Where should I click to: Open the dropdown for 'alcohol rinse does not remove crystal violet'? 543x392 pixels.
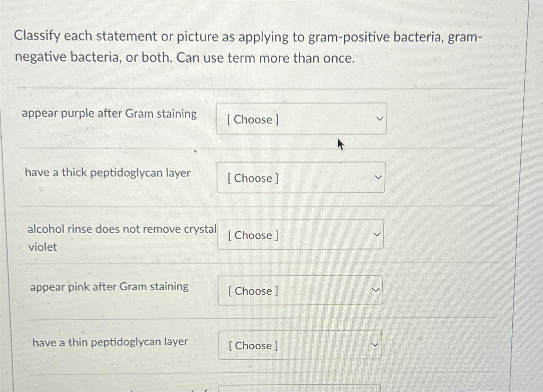pos(300,235)
